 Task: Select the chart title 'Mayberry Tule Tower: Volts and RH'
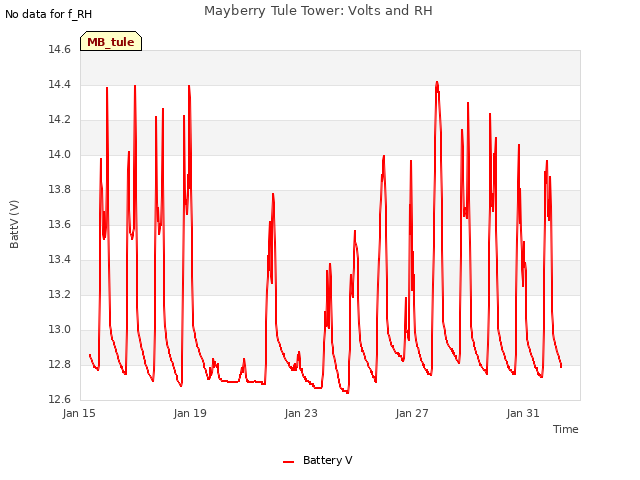pyautogui.click(x=318, y=11)
